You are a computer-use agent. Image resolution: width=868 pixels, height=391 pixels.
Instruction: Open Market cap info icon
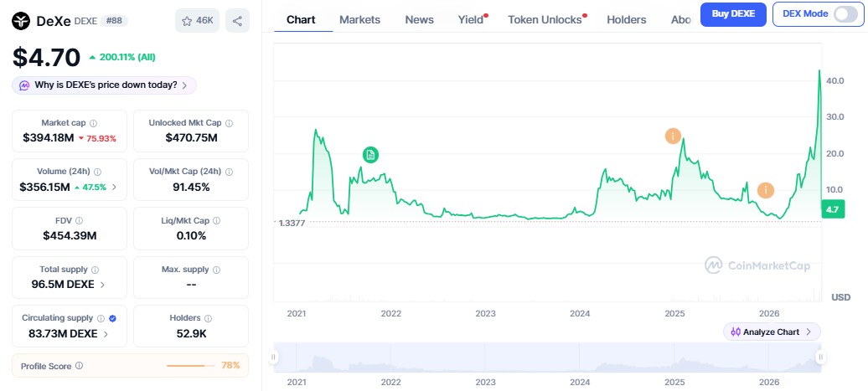pyautogui.click(x=94, y=123)
